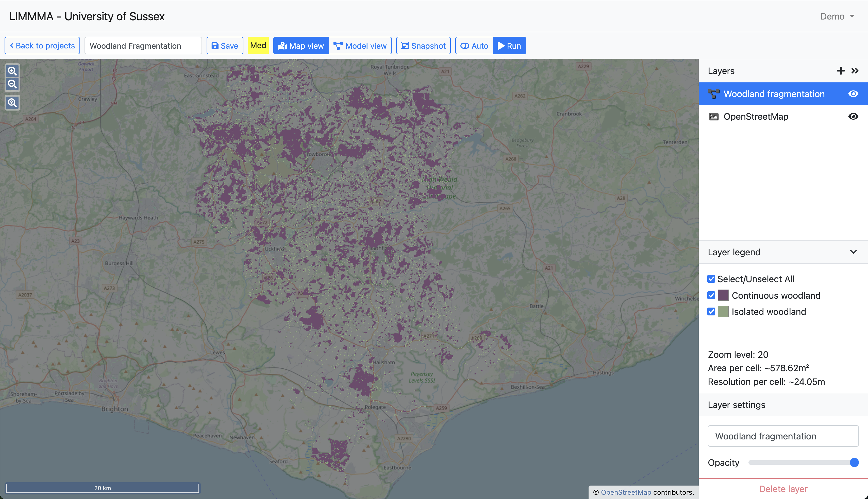Screen dimensions: 868x499
Task: Hide the Woodland fragmentation layer
Action: click(x=853, y=94)
